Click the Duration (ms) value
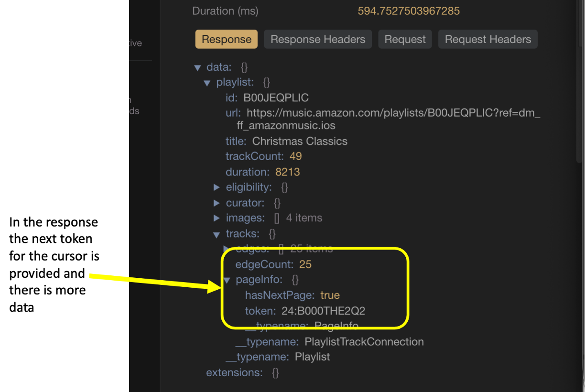The height and width of the screenshot is (392, 585). (x=409, y=11)
